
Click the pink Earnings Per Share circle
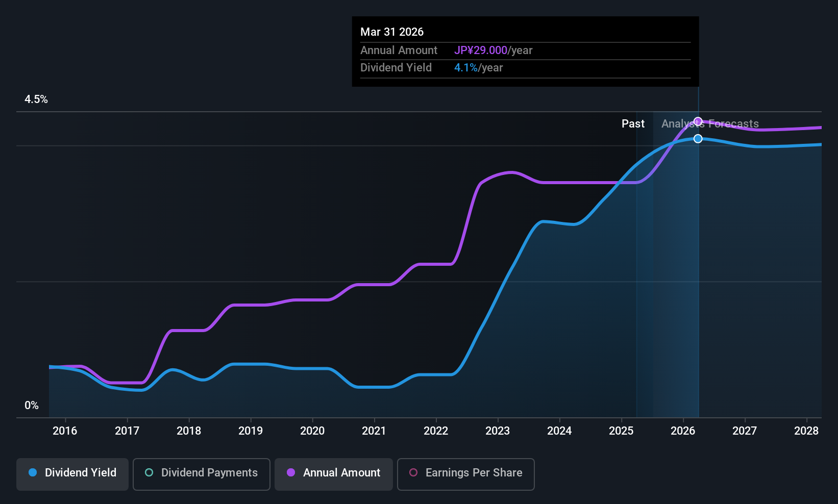[413, 472]
